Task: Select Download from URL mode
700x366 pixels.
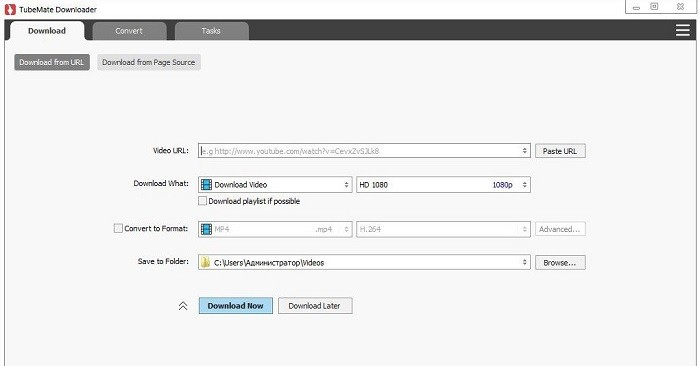Action: click(x=52, y=62)
